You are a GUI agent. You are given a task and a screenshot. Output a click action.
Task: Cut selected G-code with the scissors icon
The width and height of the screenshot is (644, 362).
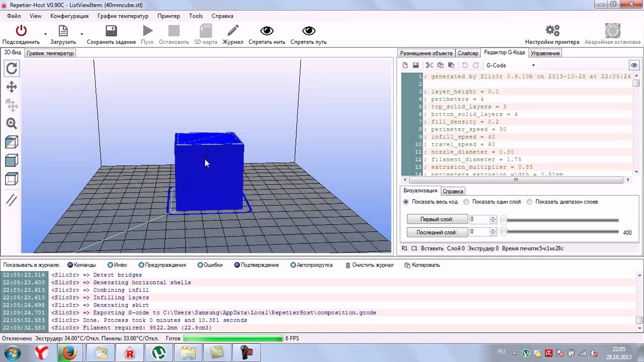click(430, 65)
